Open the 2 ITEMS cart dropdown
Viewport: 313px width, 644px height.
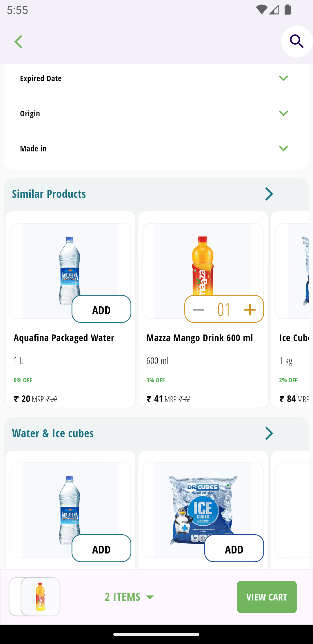130,597
